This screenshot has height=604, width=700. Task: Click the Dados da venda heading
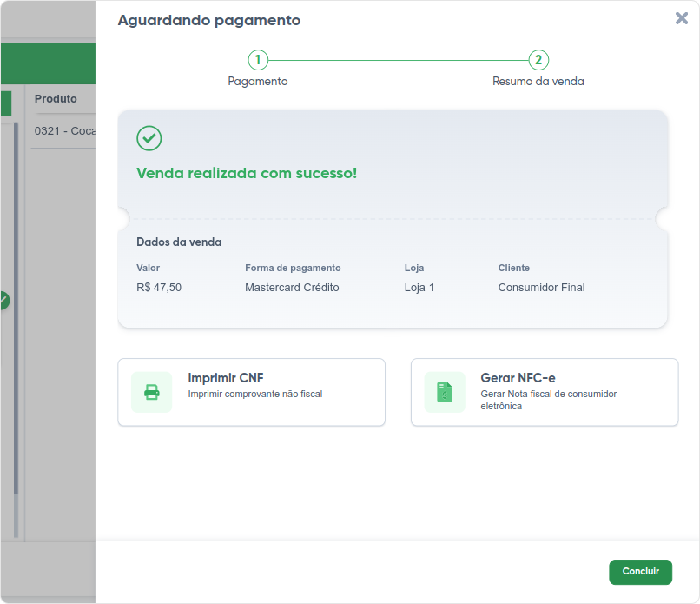tap(179, 242)
